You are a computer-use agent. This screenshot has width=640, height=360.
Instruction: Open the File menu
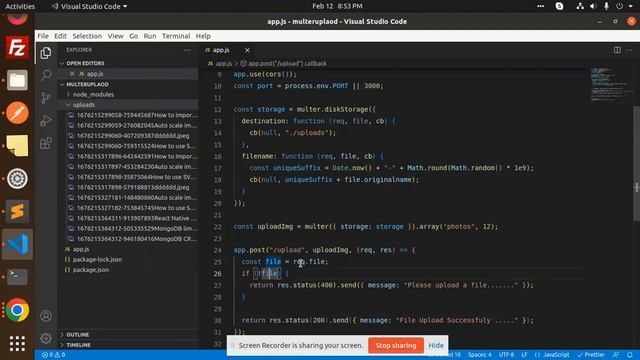pyautogui.click(x=43, y=36)
